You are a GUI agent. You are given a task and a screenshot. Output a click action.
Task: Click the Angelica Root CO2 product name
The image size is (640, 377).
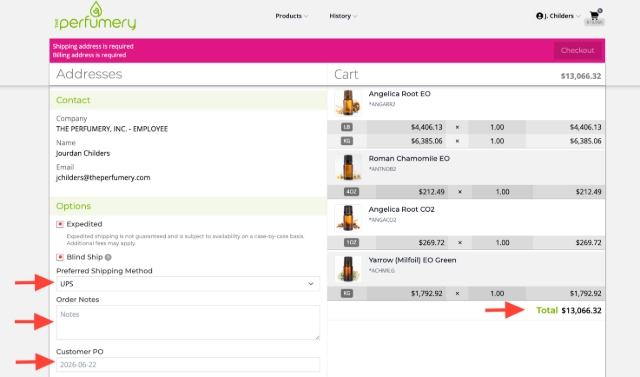pos(401,209)
